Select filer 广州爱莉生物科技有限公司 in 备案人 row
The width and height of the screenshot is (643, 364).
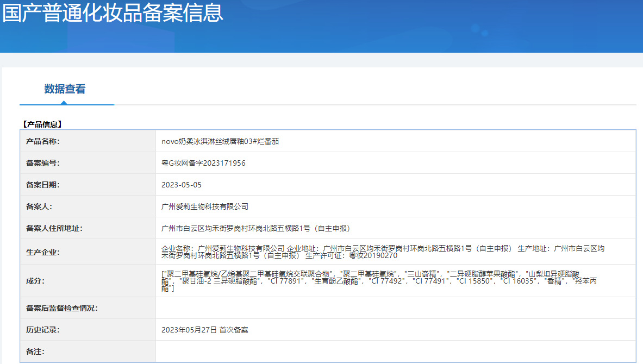205,206
